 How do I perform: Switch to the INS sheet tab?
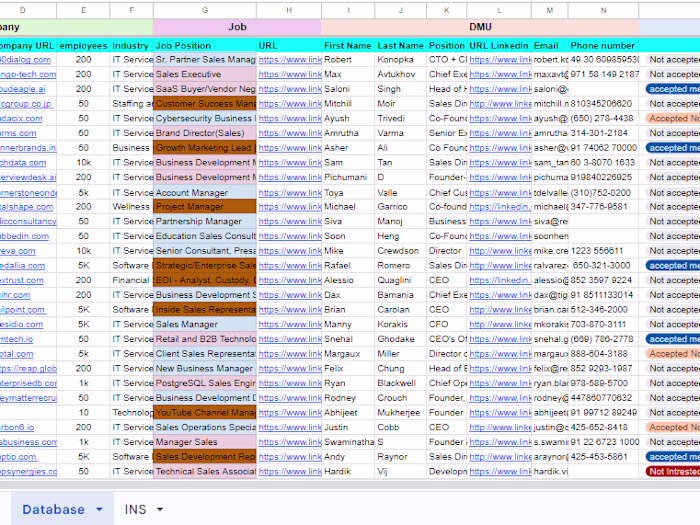pos(135,509)
